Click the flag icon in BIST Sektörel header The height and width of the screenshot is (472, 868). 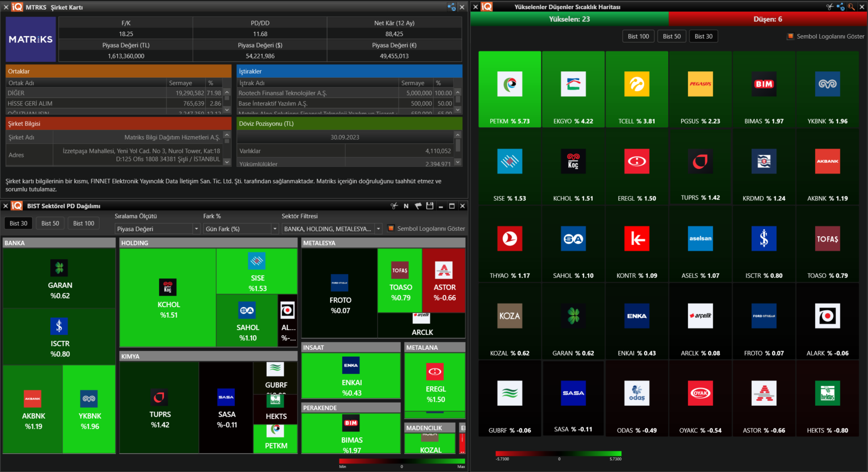tap(418, 206)
